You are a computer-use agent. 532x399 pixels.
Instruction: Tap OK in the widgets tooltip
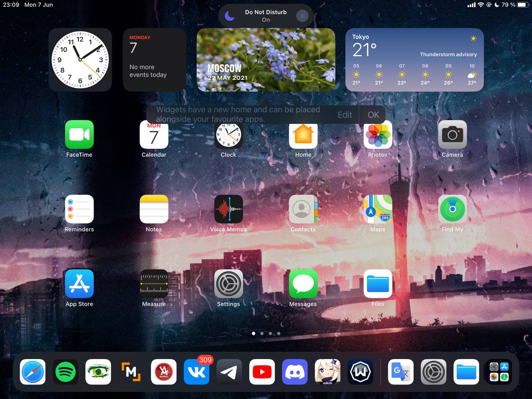(x=373, y=115)
